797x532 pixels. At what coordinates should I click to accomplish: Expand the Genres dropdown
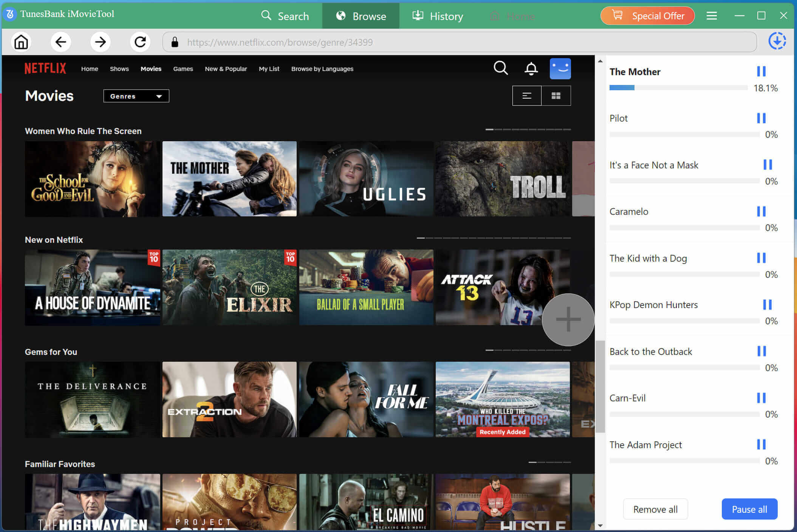tap(136, 96)
